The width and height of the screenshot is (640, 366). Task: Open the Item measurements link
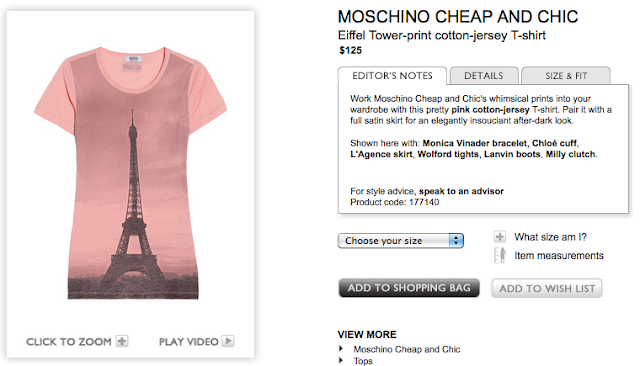tap(559, 255)
